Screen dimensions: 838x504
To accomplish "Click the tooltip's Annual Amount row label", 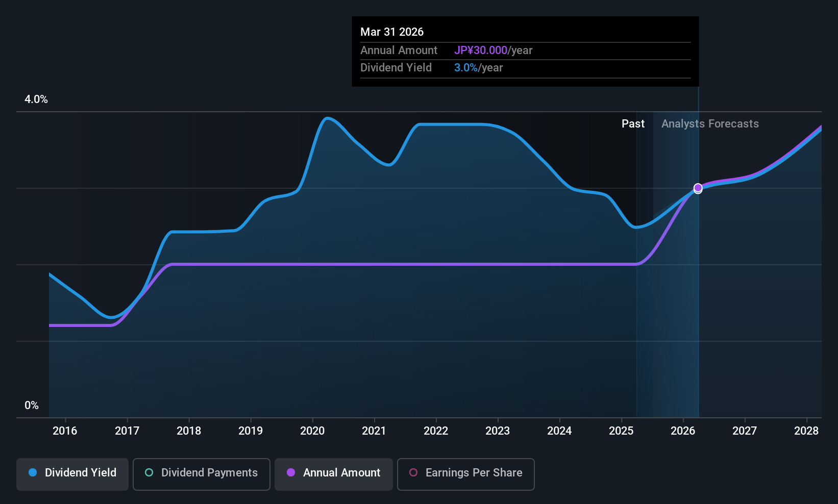I will coord(399,51).
